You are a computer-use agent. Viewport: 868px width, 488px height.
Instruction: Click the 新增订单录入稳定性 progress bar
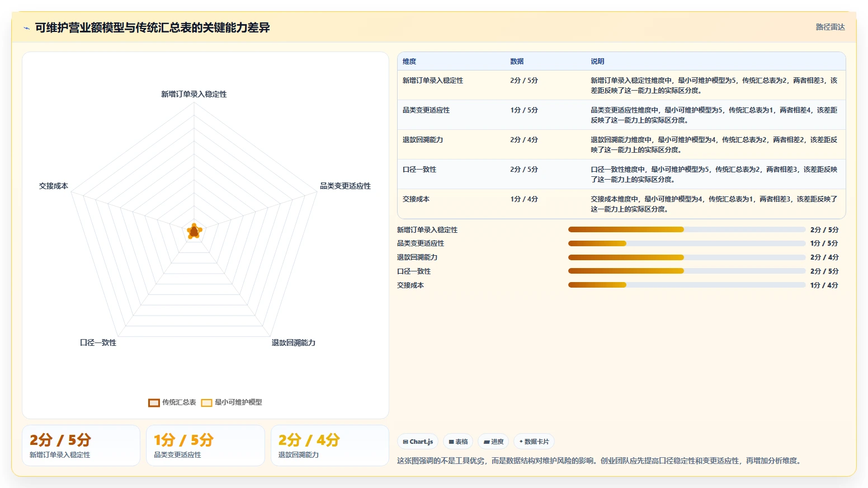pyautogui.click(x=687, y=229)
